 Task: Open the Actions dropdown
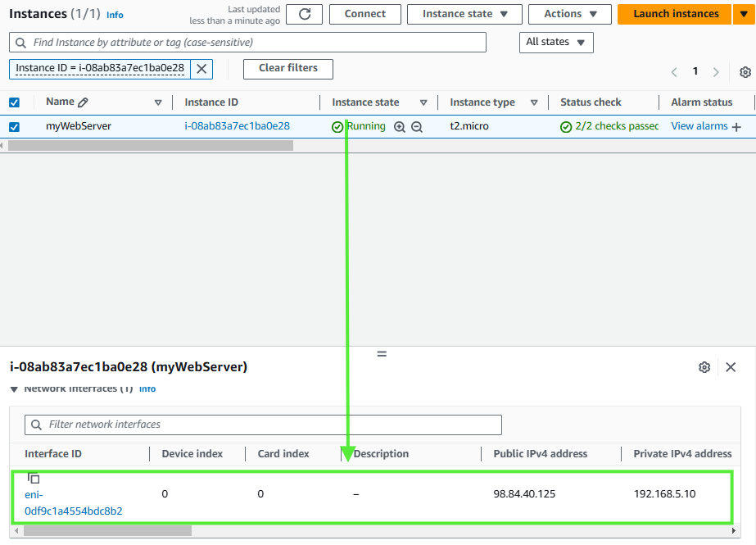[569, 14]
